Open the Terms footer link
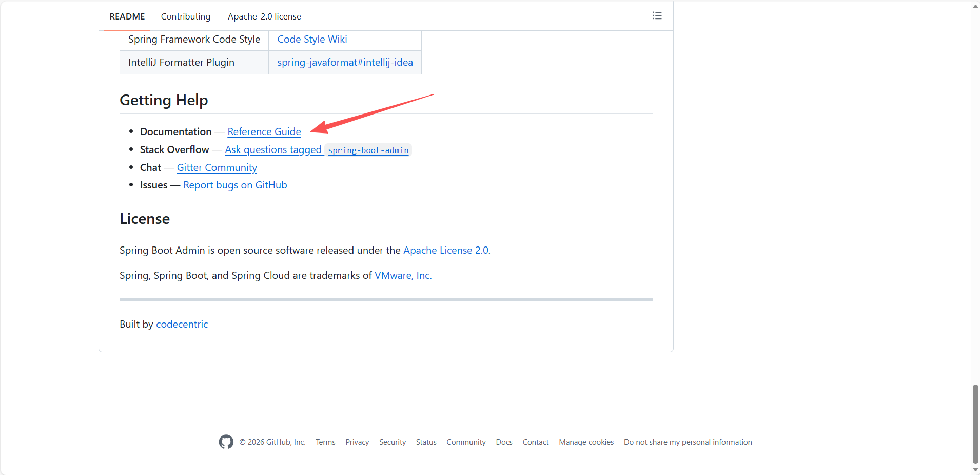 [325, 442]
